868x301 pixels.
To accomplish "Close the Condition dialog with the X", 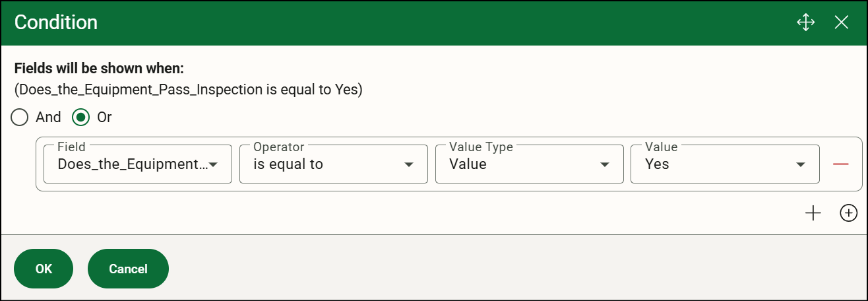I will (x=842, y=22).
